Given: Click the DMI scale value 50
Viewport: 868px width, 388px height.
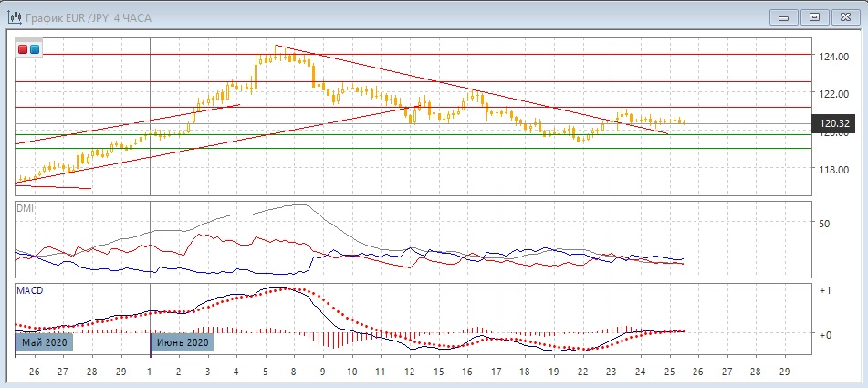Looking at the screenshot, I should point(823,224).
